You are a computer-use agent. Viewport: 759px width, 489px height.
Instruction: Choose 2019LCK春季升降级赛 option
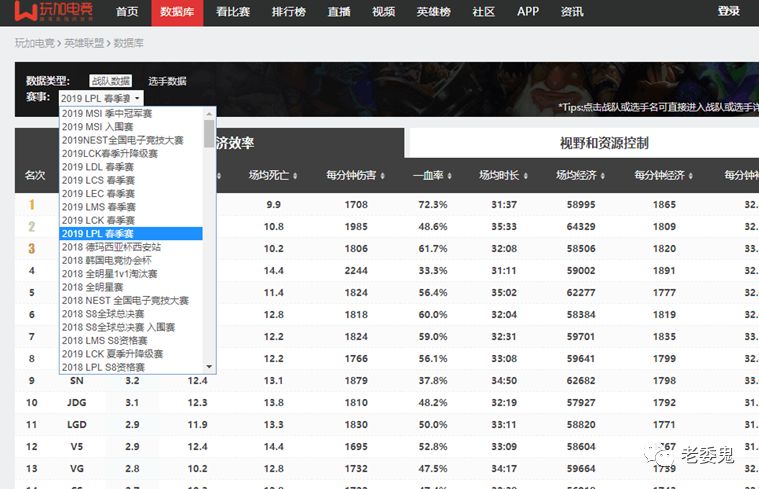[x=131, y=153]
